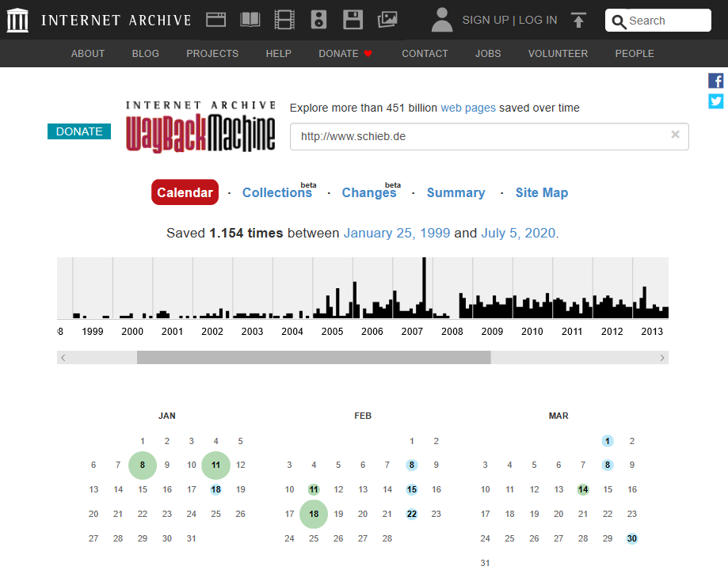Click the Wayback Machine logo
The image size is (728, 570).
[200, 126]
